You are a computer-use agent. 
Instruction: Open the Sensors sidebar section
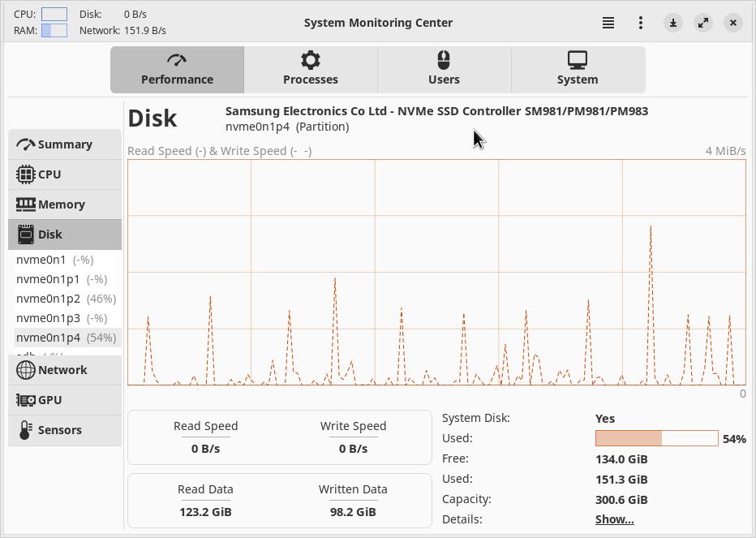[x=65, y=430]
